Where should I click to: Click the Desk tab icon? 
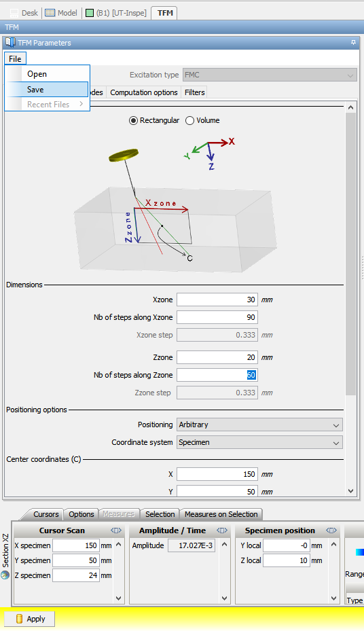[x=14, y=13]
